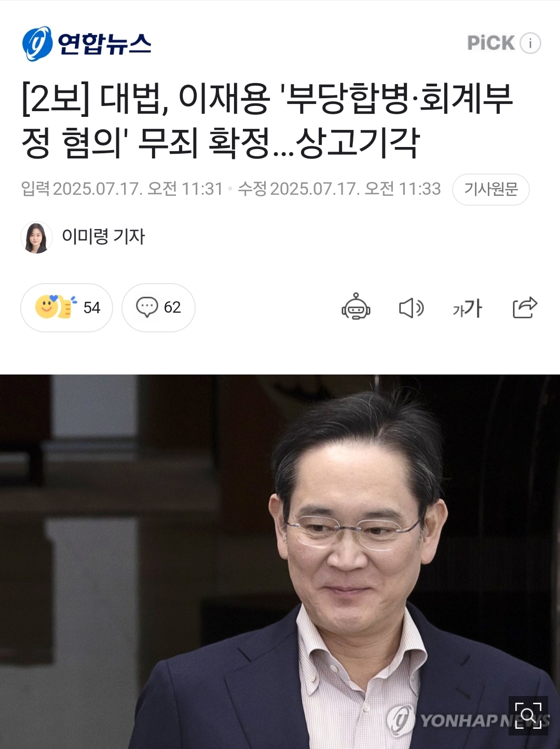
Task: Tap the PiCK label
Action: pos(491,43)
